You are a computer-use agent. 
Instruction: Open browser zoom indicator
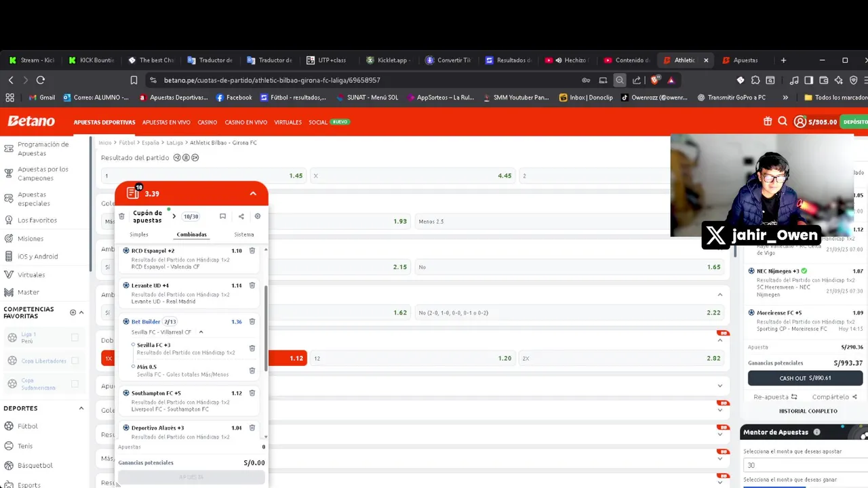[x=619, y=80]
